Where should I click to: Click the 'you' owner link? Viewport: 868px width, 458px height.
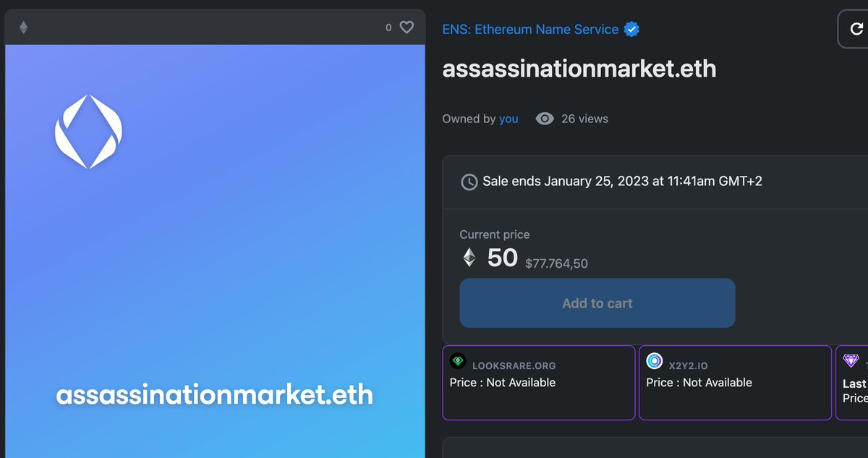click(x=509, y=119)
